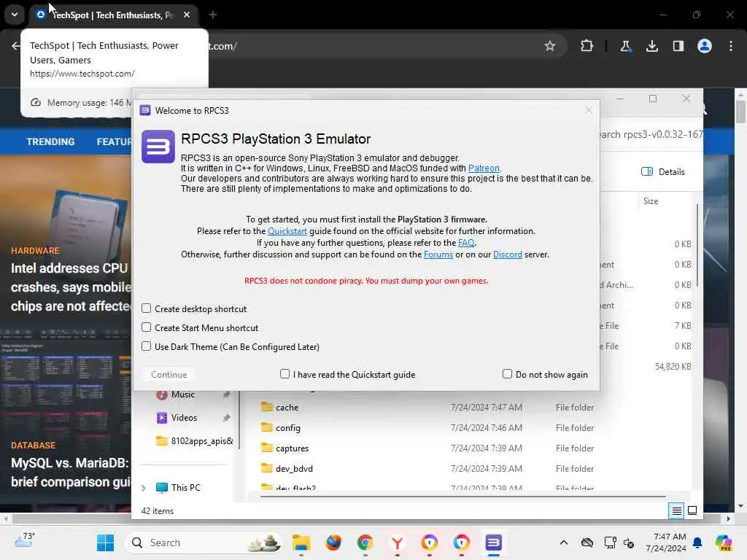Select the config folder

tap(287, 428)
